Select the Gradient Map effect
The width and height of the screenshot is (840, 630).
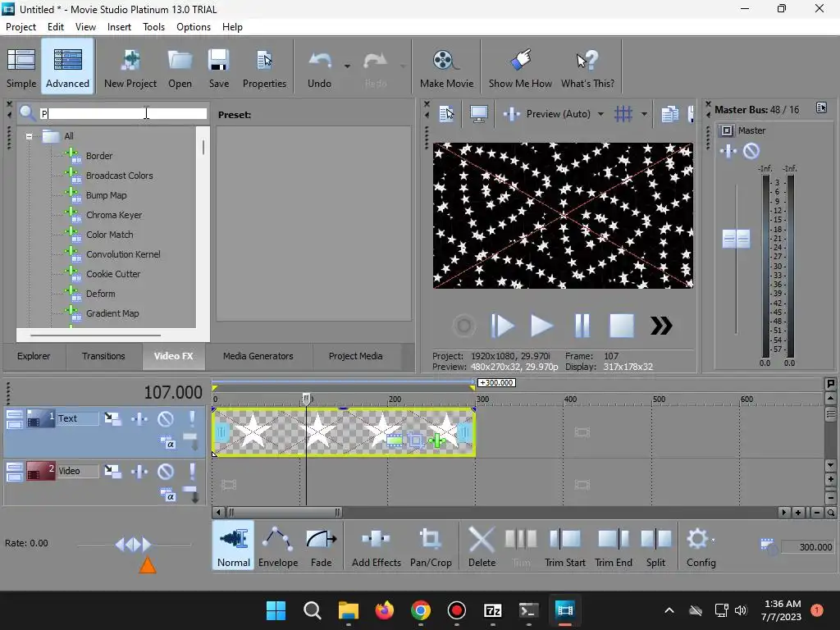coord(112,313)
